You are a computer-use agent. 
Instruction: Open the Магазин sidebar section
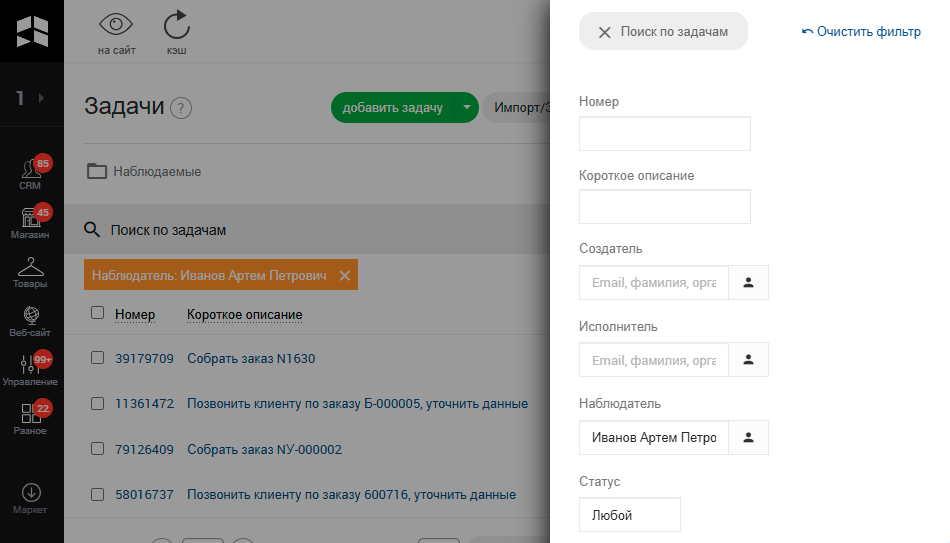pos(30,222)
